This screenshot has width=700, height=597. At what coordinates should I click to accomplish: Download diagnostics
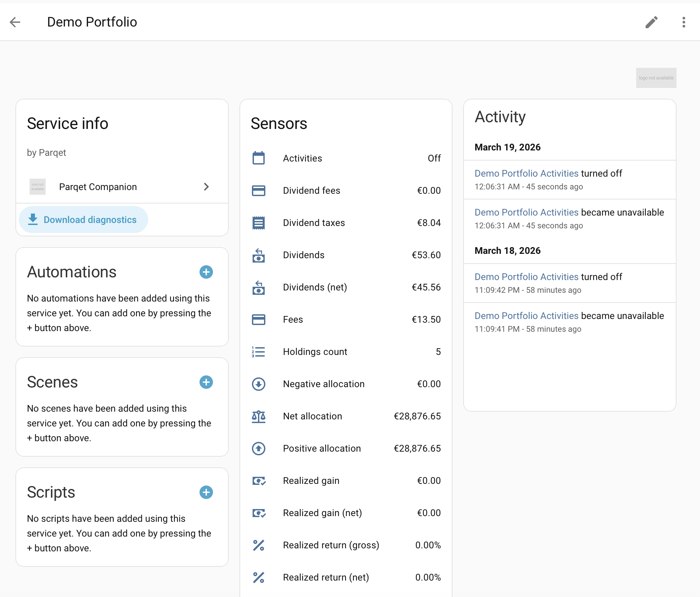point(83,220)
